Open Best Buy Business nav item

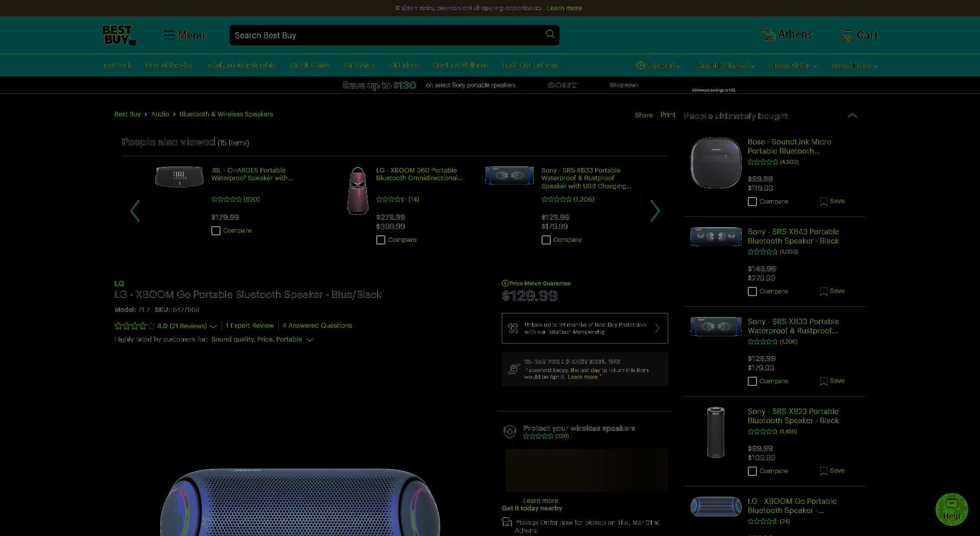coord(530,65)
